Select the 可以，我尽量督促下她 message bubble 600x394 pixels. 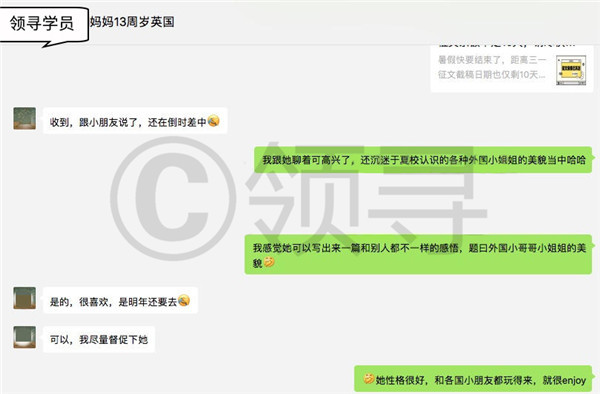click(x=99, y=339)
